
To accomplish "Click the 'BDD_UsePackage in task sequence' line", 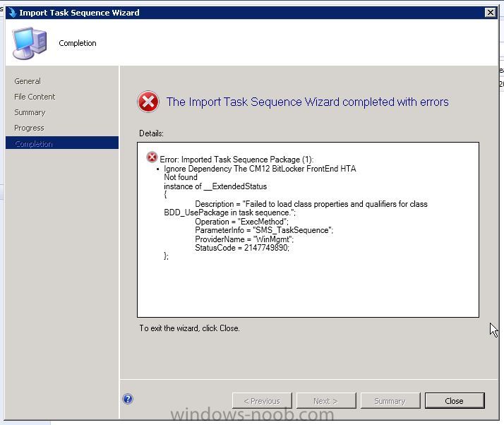I will [x=230, y=212].
